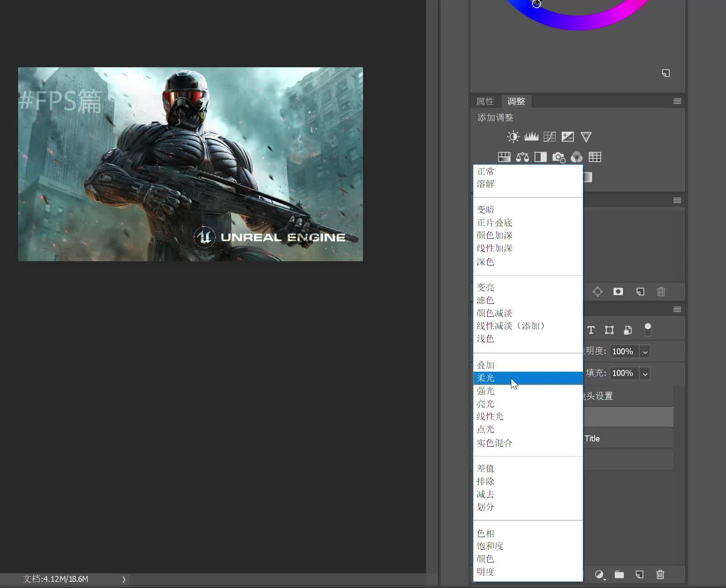Open the fill 100% dropdown arrow
This screenshot has width=726, height=588.
645,374
